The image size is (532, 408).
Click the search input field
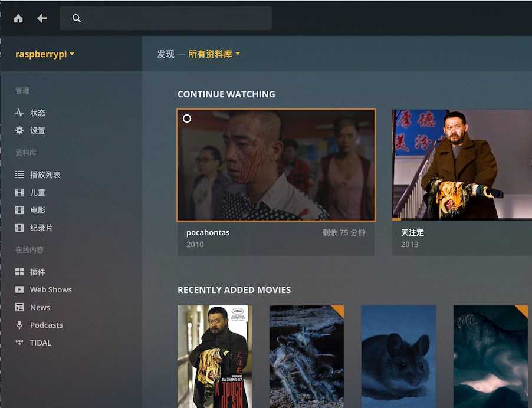(x=166, y=18)
